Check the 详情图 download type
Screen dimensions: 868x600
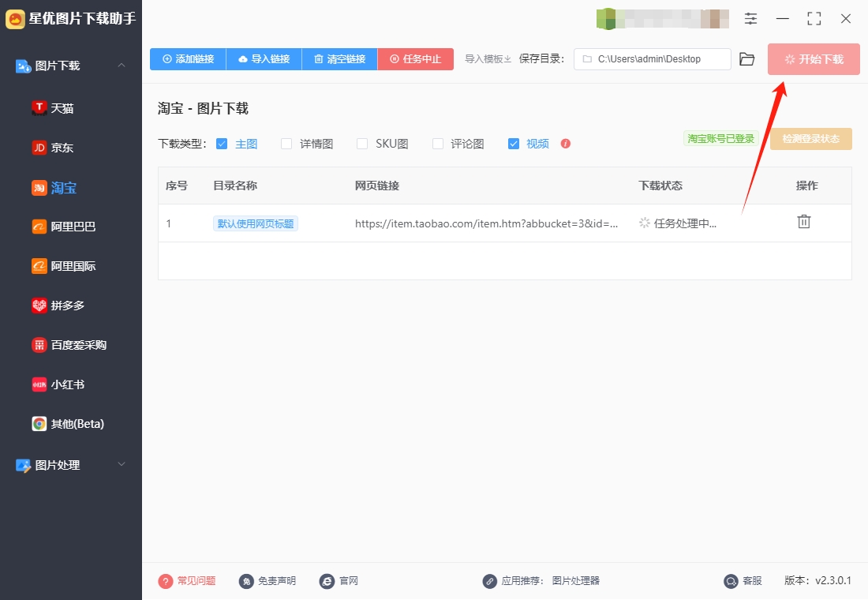click(x=286, y=144)
